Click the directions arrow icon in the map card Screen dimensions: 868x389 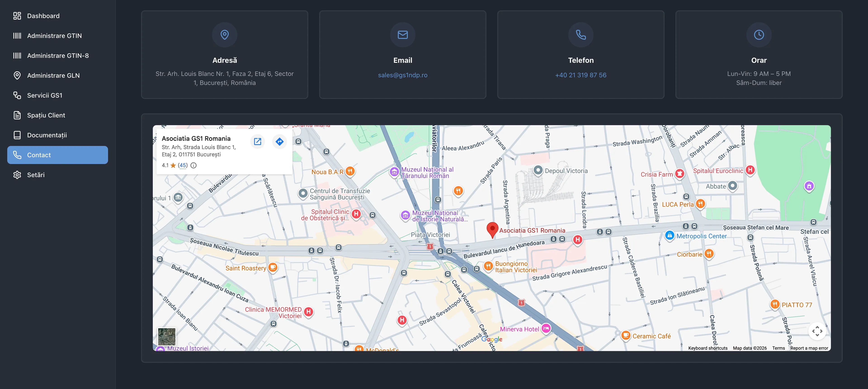point(279,141)
